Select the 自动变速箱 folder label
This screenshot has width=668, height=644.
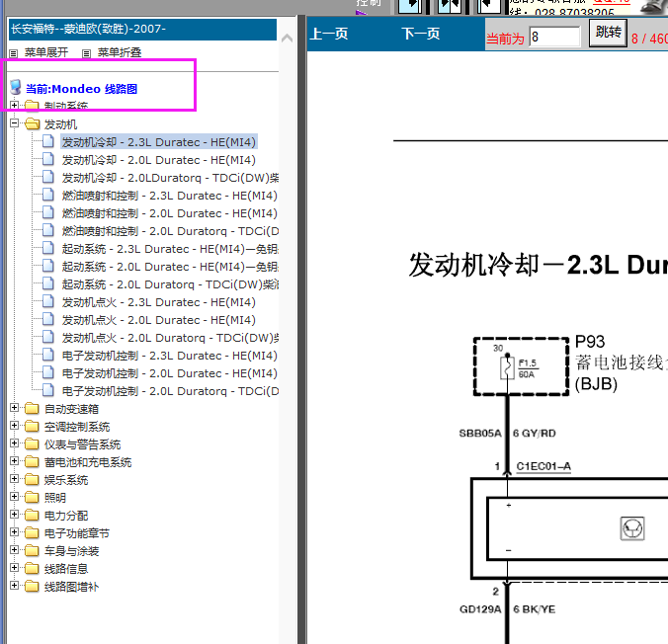click(x=71, y=409)
